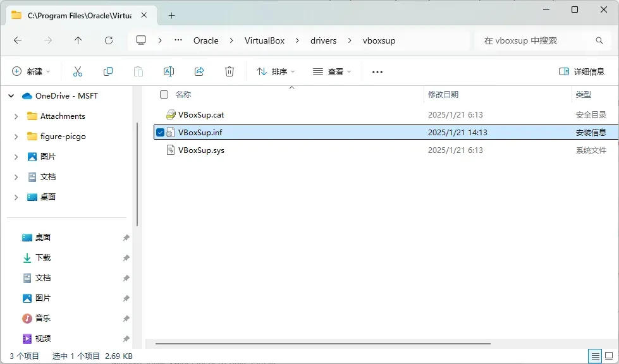Image resolution: width=619 pixels, height=364 pixels.
Task: Switch to large thumbnails view icon
Action: [x=610, y=356]
